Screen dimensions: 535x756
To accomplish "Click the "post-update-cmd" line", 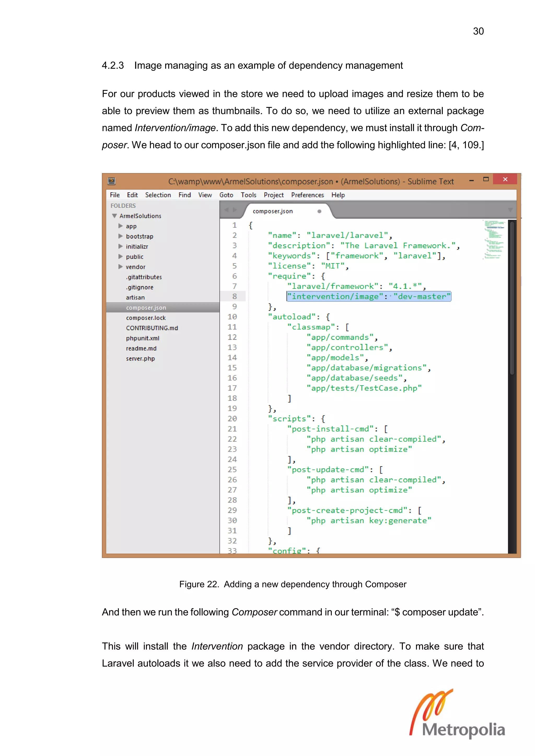I will (335, 470).
